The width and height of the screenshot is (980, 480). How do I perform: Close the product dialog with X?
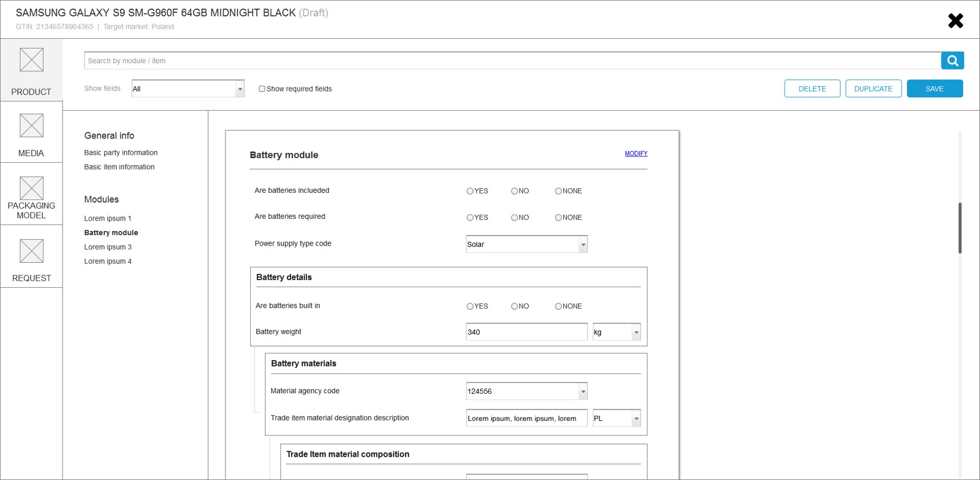[955, 21]
